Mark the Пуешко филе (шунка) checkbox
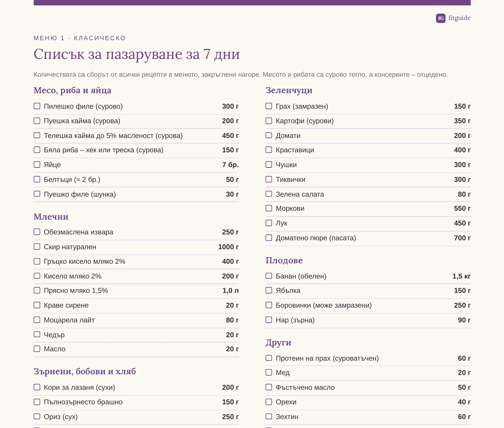 pos(37,194)
